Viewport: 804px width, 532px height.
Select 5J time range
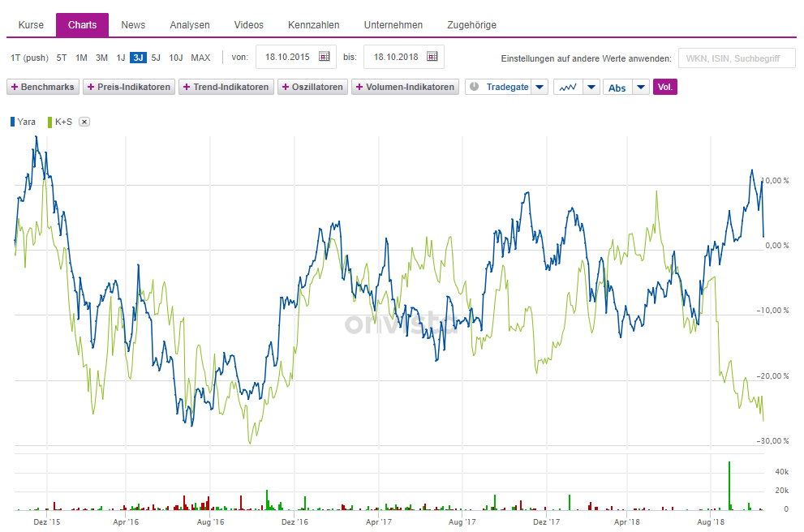tap(156, 58)
